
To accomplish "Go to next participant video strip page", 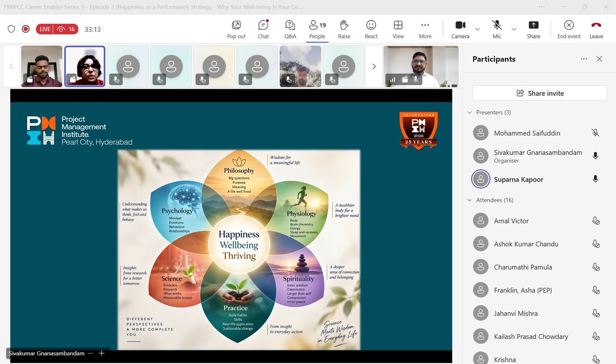I will [374, 66].
